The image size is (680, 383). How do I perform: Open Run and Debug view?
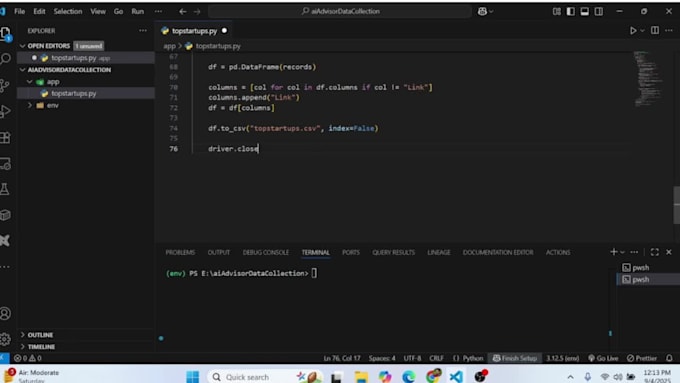pyautogui.click(x=5, y=111)
